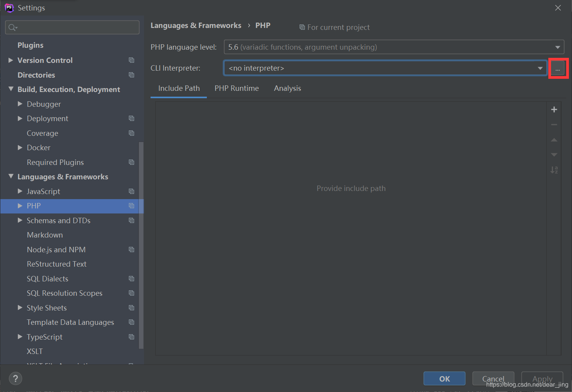The width and height of the screenshot is (572, 392).
Task: Click the settings tree scrollbar
Action: tap(141, 245)
